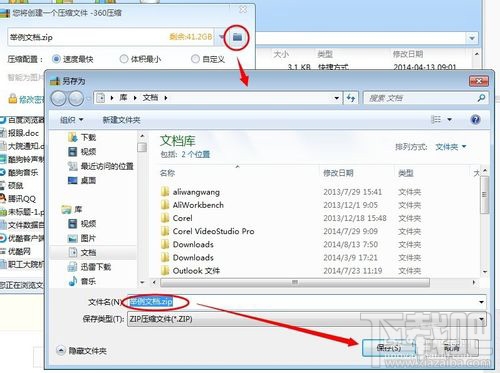Screen dimensions: 500x373
Task: Close the 另存为 dialog
Action: point(479,81)
